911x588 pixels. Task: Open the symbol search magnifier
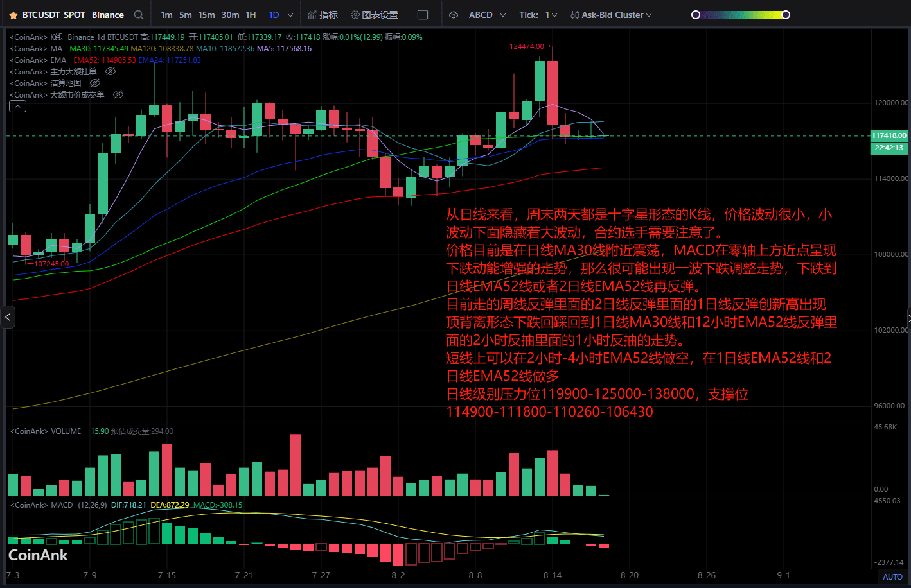pyautogui.click(x=139, y=15)
